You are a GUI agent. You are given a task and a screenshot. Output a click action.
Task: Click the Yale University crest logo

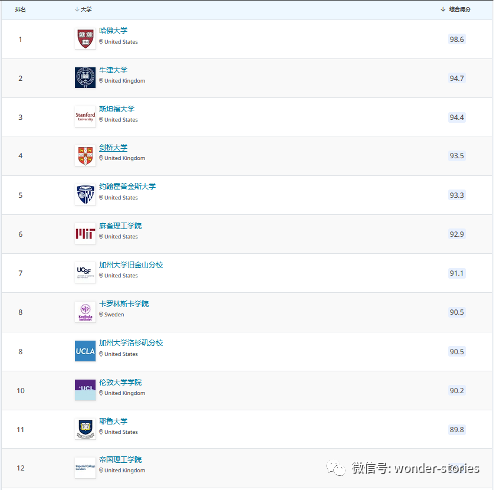[x=85, y=429]
